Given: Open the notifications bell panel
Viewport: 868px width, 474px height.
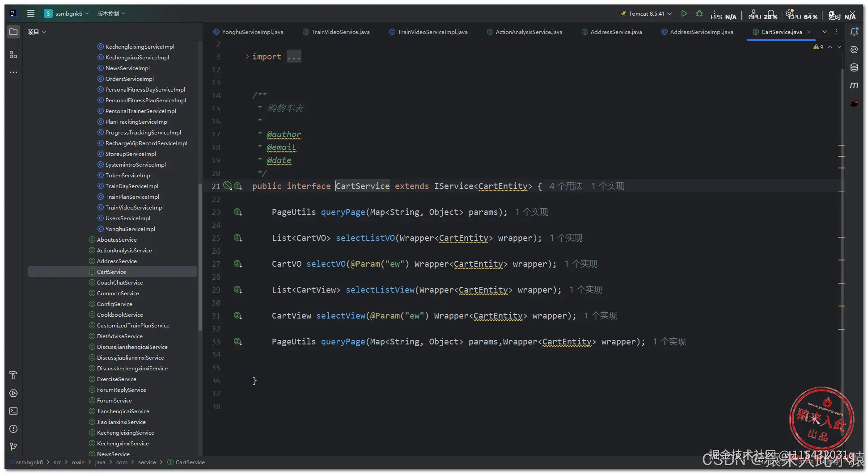Looking at the screenshot, I should (854, 32).
